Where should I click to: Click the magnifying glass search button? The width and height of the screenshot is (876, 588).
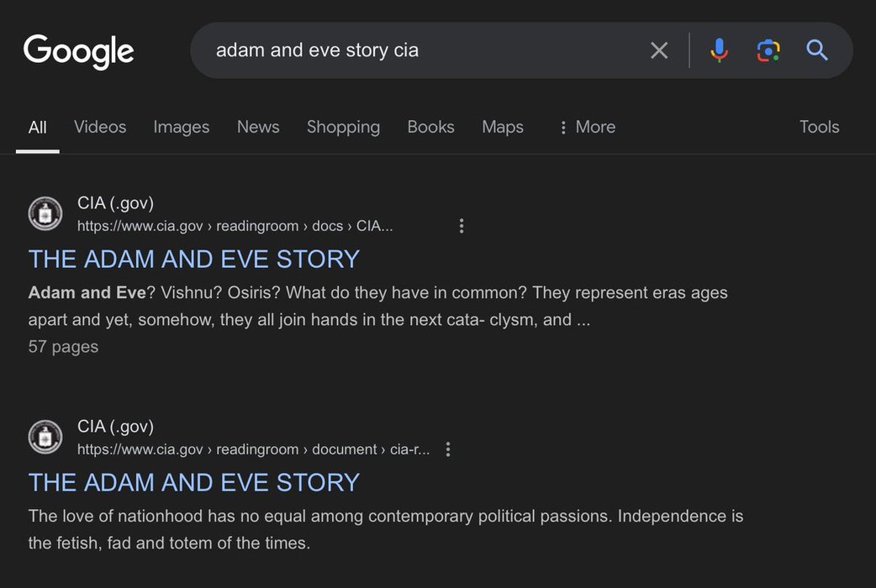tap(817, 50)
